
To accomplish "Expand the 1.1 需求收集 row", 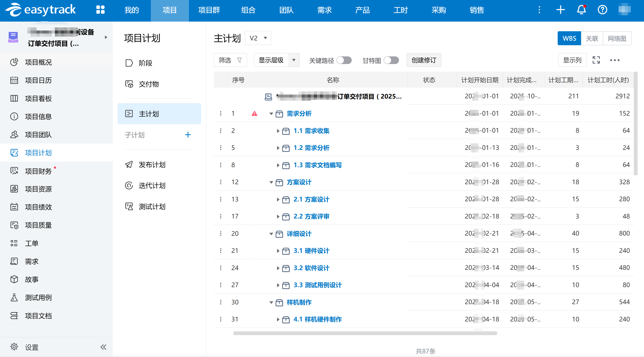I will tap(278, 131).
